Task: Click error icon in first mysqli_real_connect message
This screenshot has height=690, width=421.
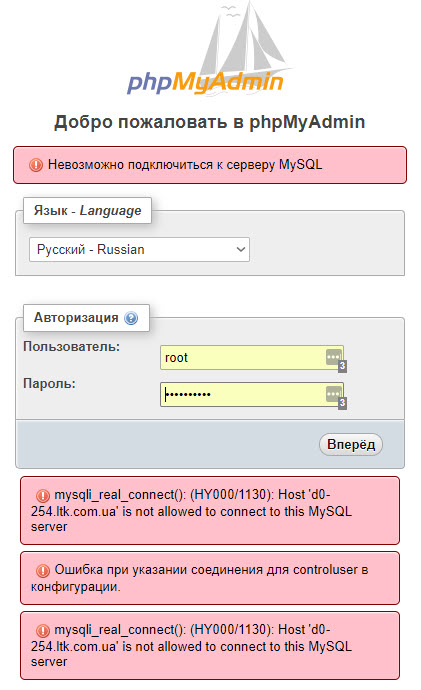Action: pos(43,496)
